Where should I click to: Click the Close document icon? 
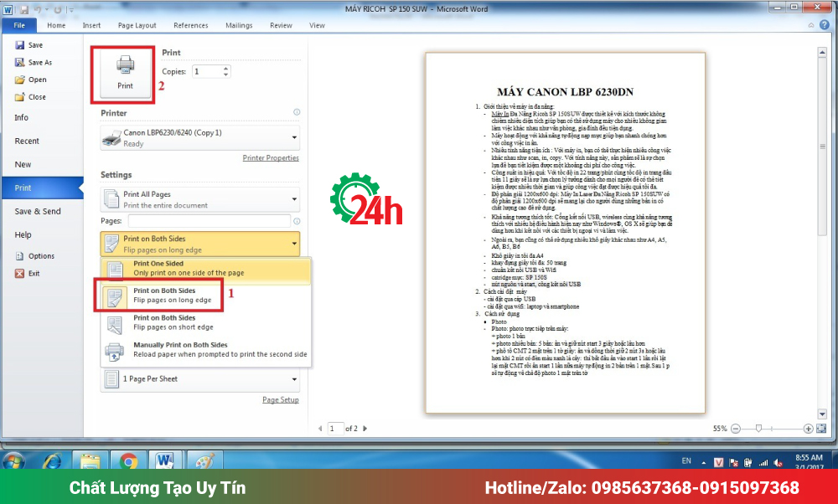[20, 96]
